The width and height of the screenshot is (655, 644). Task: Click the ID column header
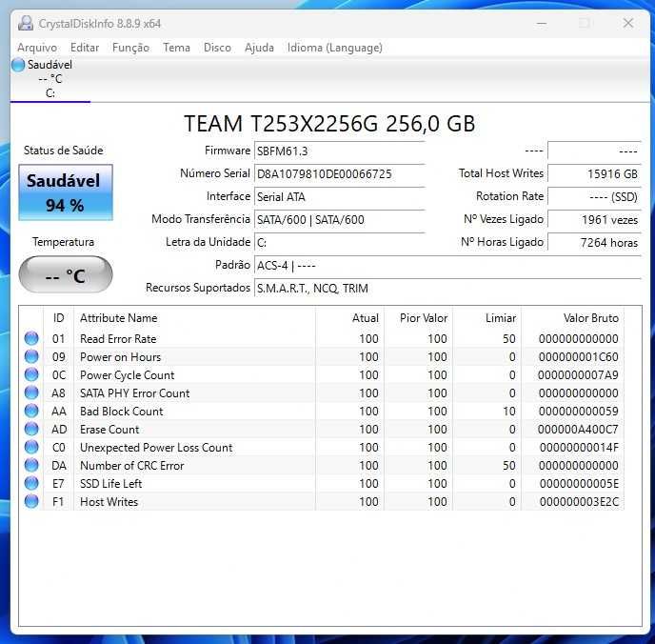tap(58, 318)
